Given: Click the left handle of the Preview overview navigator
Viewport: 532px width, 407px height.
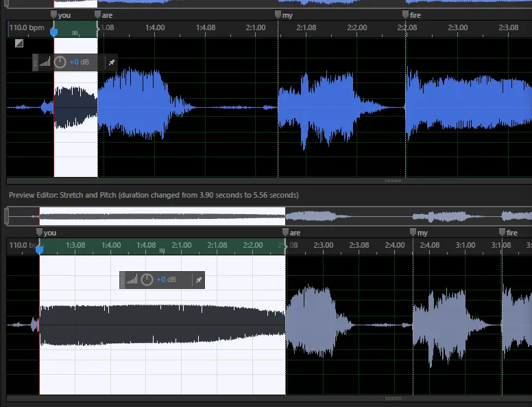Looking at the screenshot, I should [x=7, y=217].
